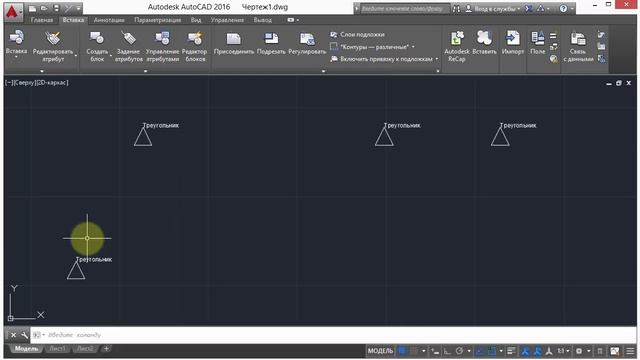Open the Связь с данными tool
The image size is (640, 360).
point(578,47)
